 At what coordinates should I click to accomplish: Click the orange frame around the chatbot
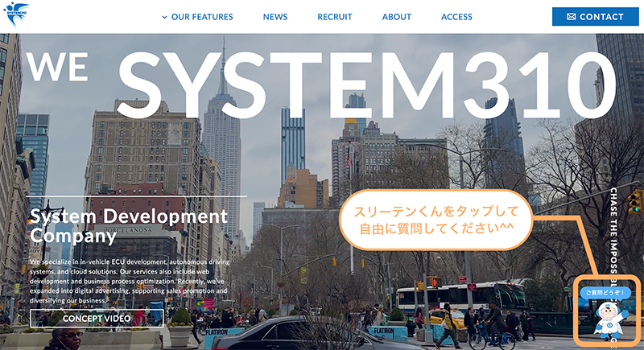[578, 312]
